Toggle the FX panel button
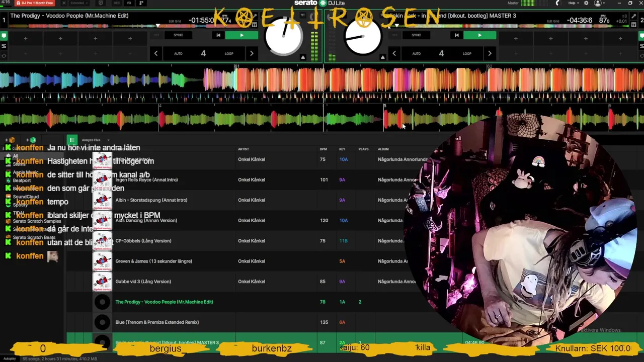Image resolution: width=644 pixels, height=362 pixels. (129, 3)
